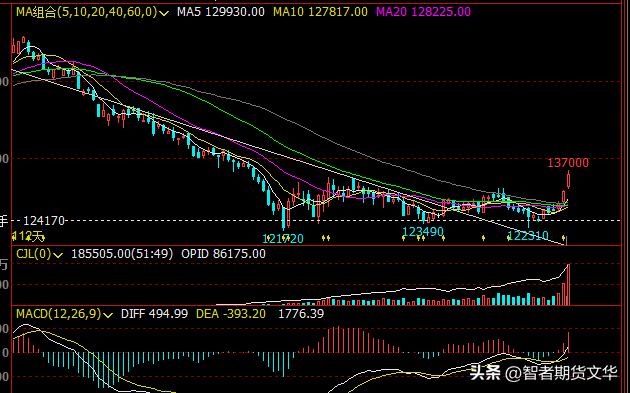
Task: Click the last red MACD histogram bar
Action: point(569,342)
